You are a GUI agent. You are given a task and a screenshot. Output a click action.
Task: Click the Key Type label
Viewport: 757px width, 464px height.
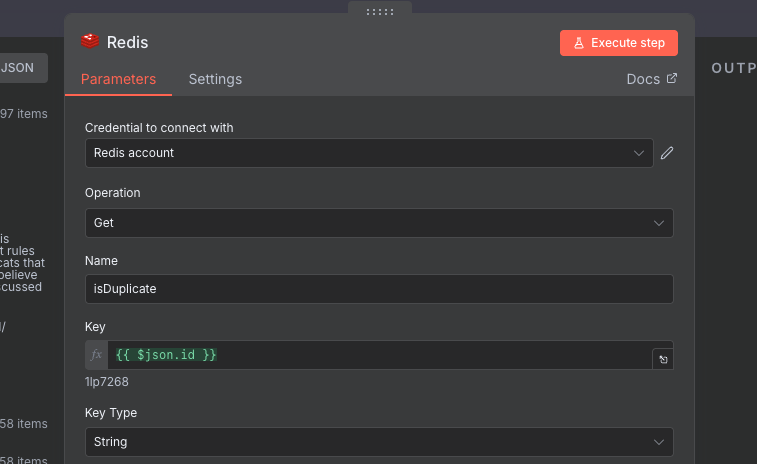point(111,413)
